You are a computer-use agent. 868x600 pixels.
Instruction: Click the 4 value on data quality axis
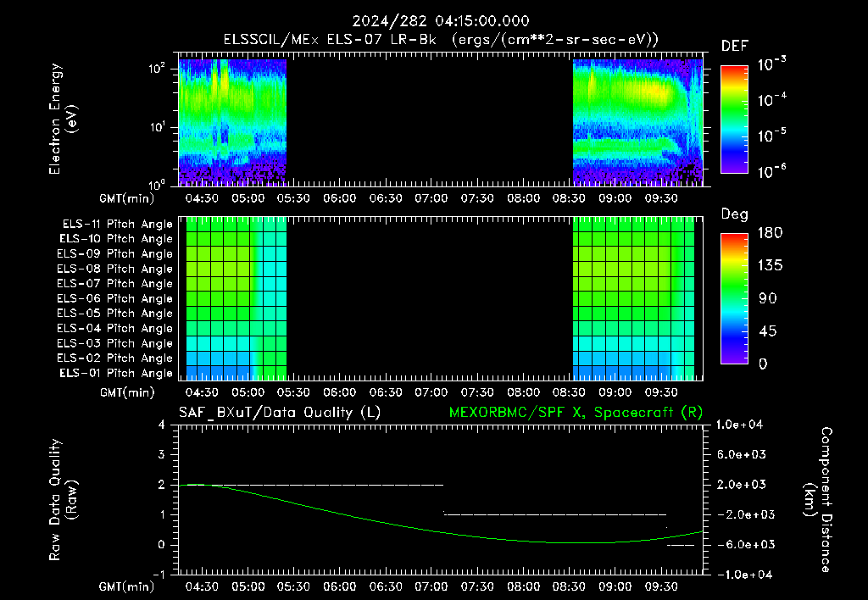click(162, 425)
